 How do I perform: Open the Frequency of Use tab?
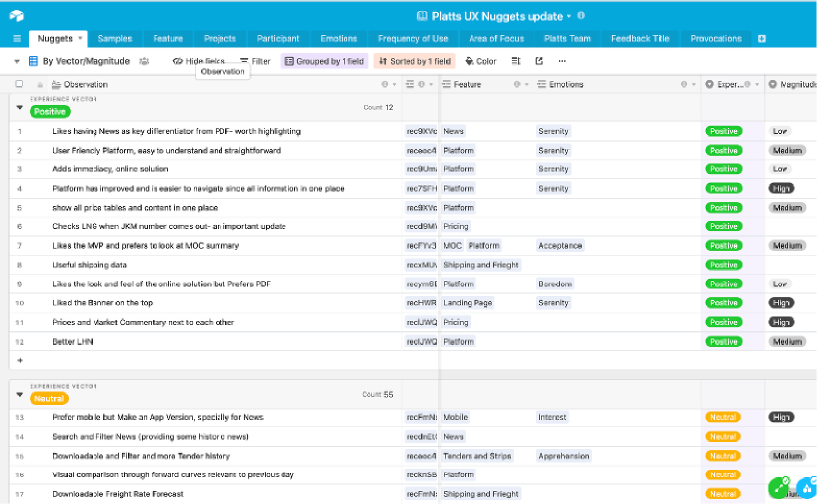click(x=413, y=39)
